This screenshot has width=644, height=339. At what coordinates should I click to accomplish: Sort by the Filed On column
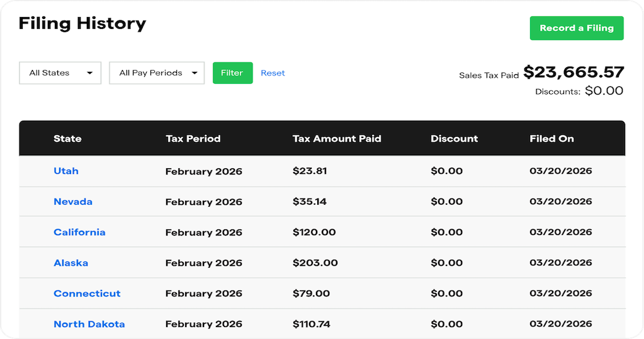pos(551,139)
